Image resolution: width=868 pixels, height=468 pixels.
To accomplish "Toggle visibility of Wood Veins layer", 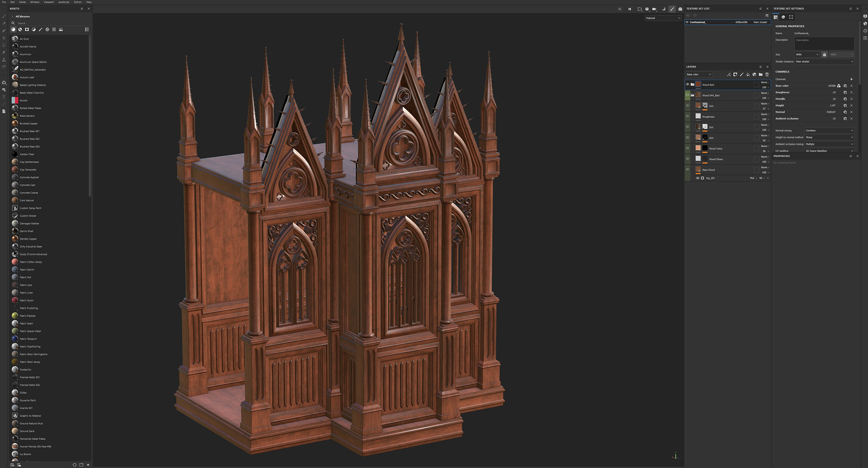I will pos(688,148).
